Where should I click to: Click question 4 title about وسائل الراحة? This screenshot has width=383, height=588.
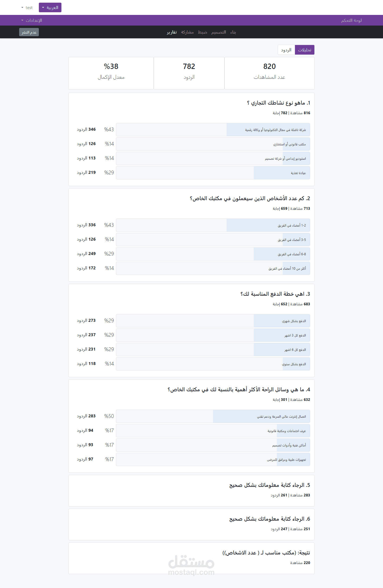point(239,389)
